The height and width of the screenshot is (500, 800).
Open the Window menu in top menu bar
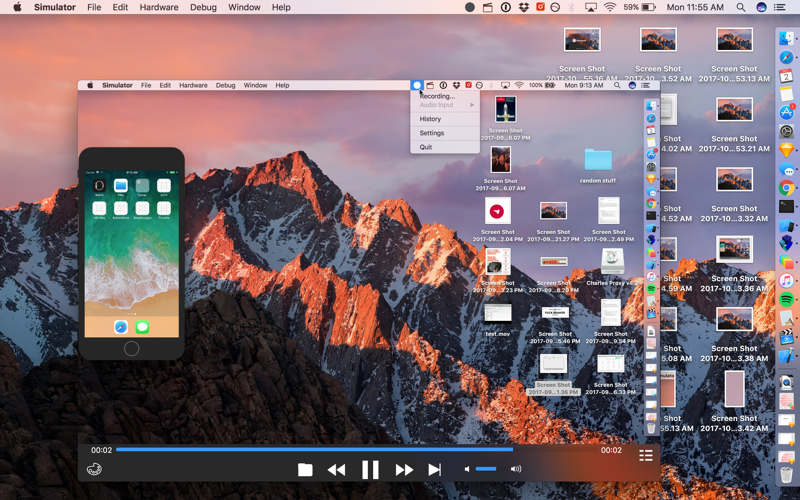click(x=244, y=7)
